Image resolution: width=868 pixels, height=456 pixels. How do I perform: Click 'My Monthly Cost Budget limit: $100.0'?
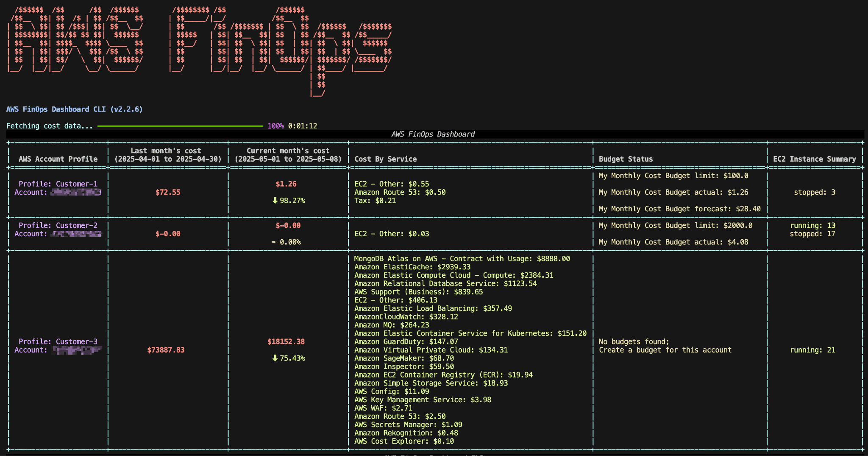673,176
